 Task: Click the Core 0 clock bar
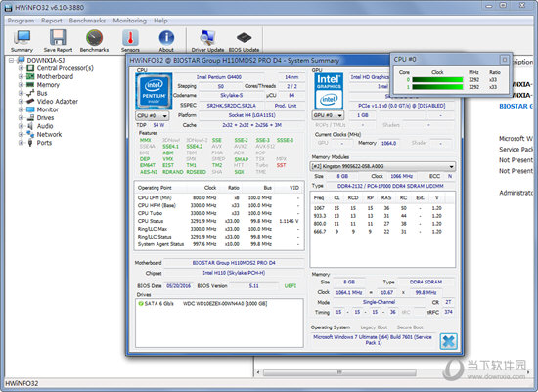pyautogui.click(x=437, y=80)
